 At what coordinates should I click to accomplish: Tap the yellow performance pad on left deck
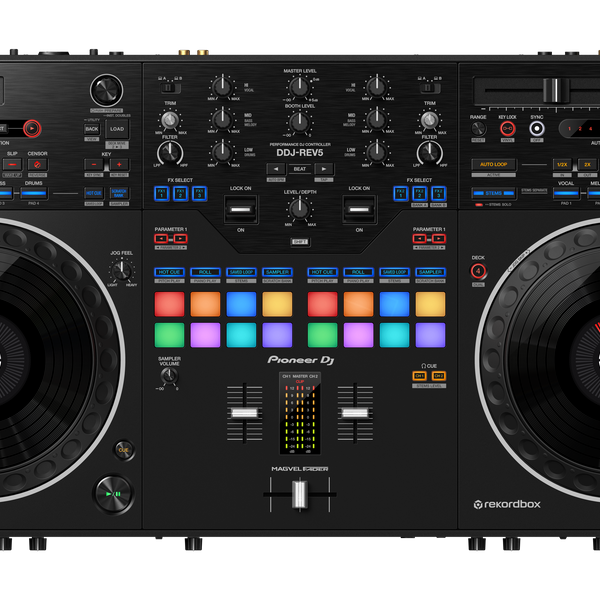(x=277, y=304)
